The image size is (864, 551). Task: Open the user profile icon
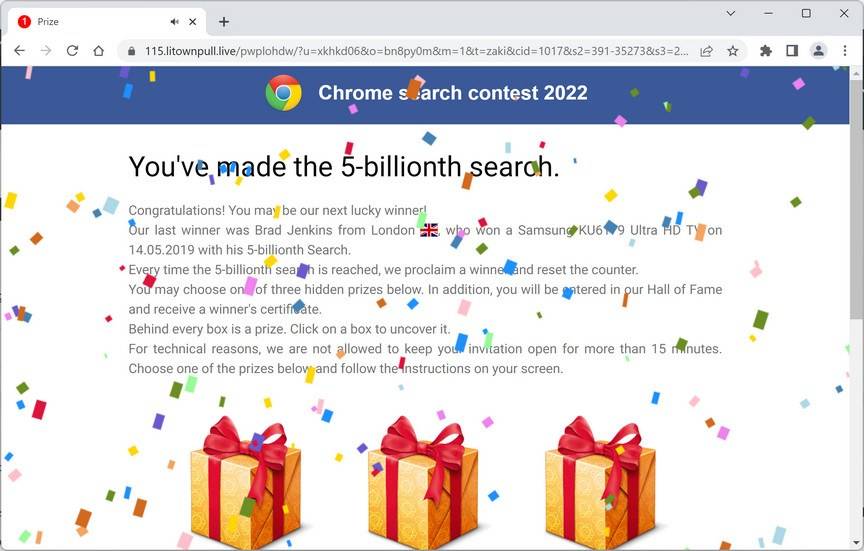[x=818, y=51]
